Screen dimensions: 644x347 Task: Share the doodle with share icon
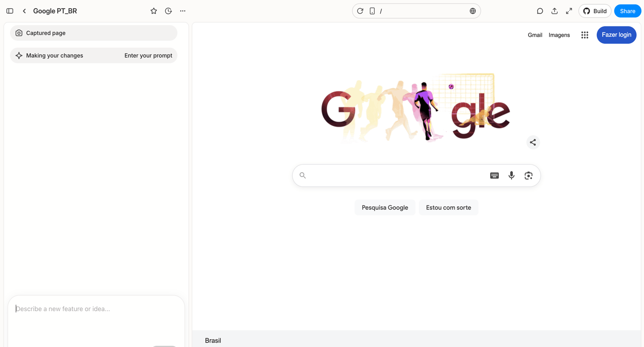click(x=533, y=142)
